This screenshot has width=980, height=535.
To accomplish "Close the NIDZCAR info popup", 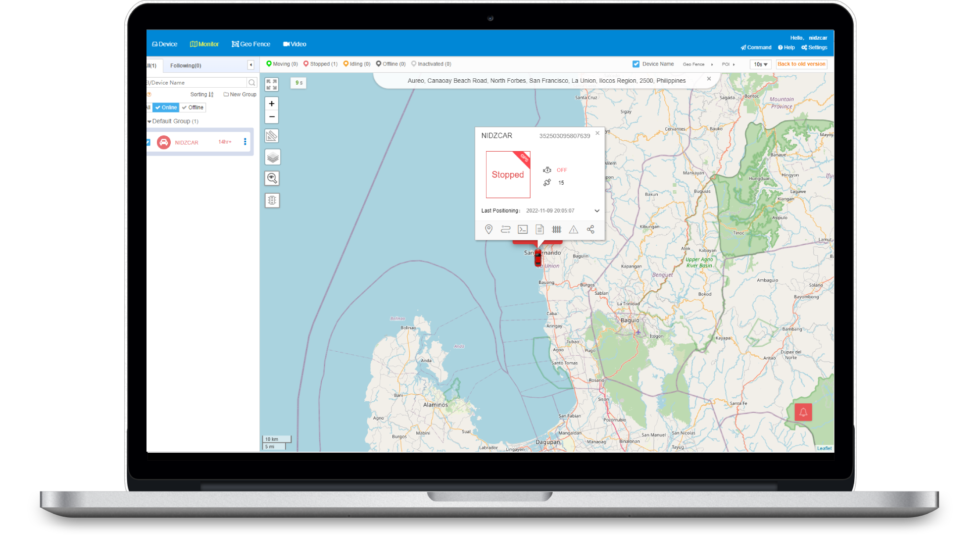I will click(x=597, y=133).
